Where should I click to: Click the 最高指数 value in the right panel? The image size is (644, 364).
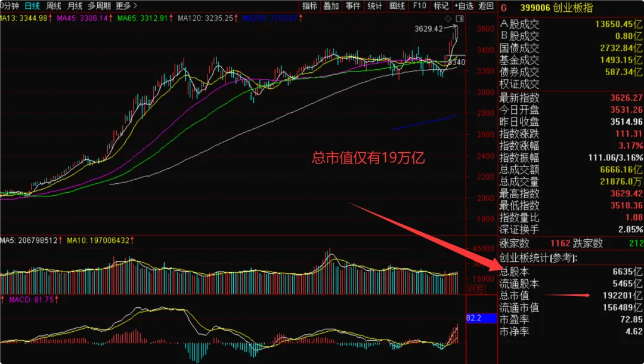(x=626, y=193)
